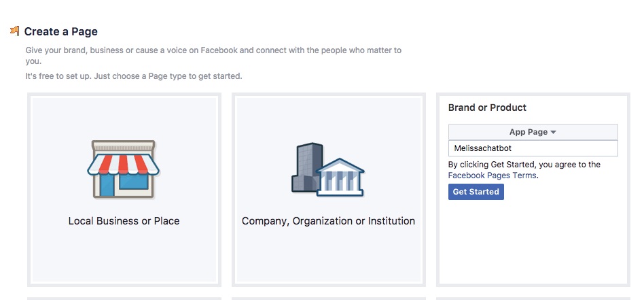Select the Local Business or Place label
This screenshot has width=644, height=300.
124,221
